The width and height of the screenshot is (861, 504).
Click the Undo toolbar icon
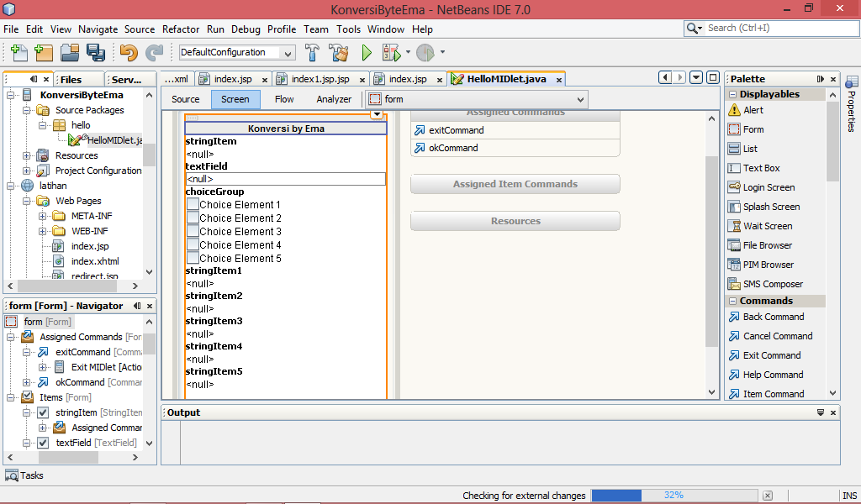click(x=129, y=53)
